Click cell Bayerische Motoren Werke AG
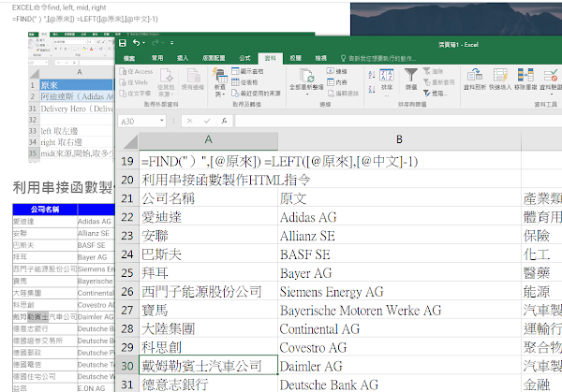This screenshot has width=562, height=392. click(399, 311)
